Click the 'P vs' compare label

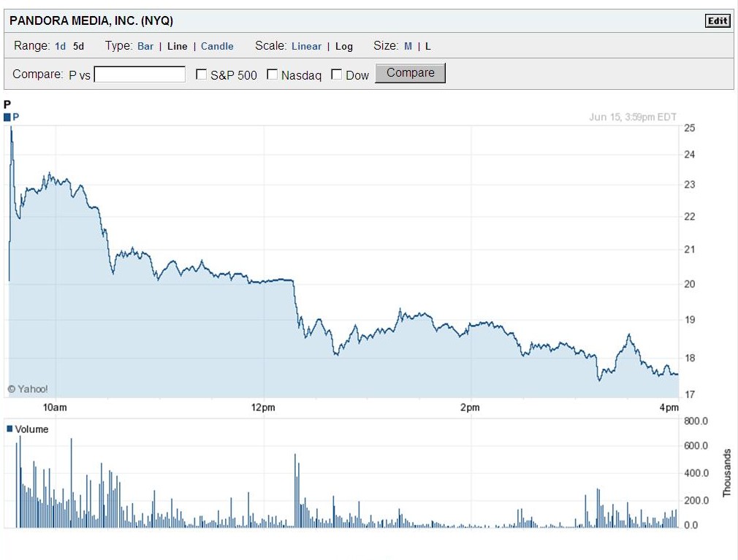click(x=80, y=75)
